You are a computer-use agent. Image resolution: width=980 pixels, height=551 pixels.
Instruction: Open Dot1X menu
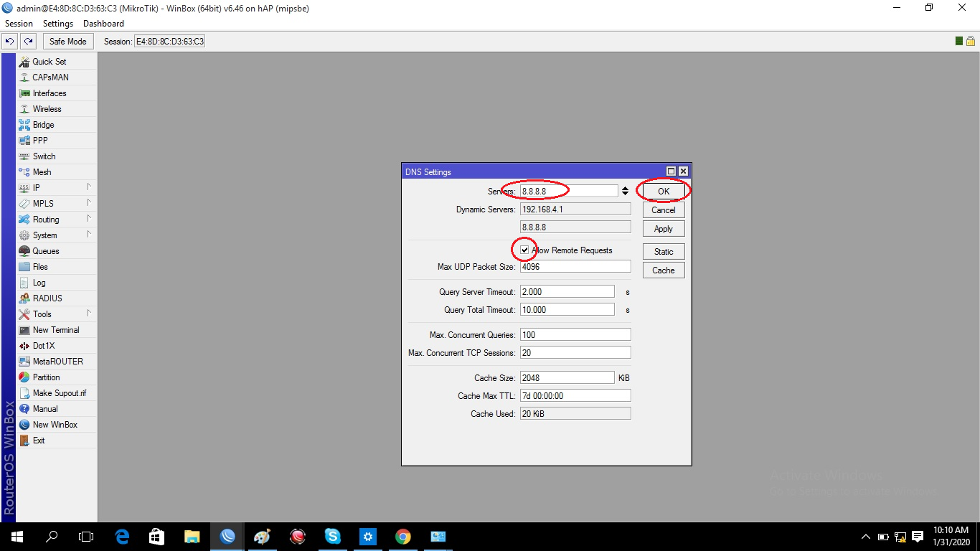57,346
